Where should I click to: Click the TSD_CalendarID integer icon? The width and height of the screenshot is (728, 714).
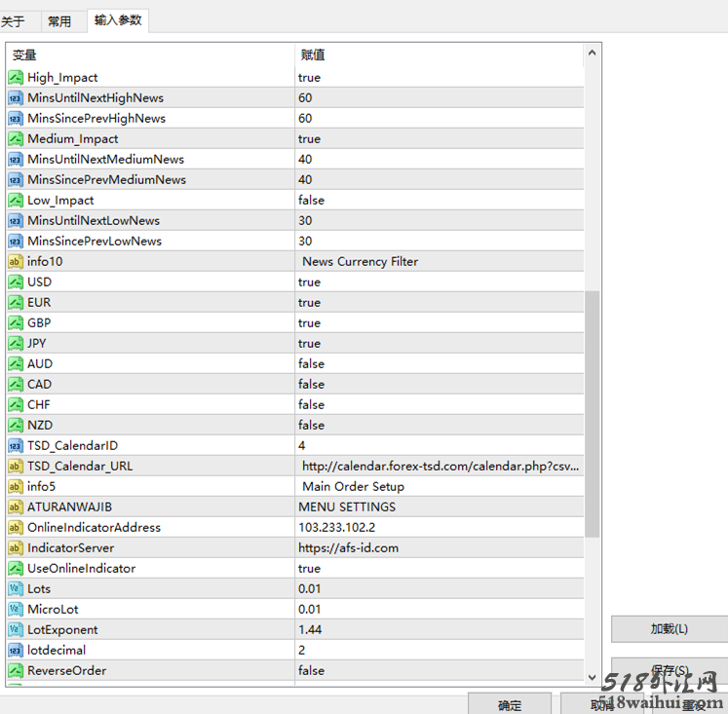[16, 446]
